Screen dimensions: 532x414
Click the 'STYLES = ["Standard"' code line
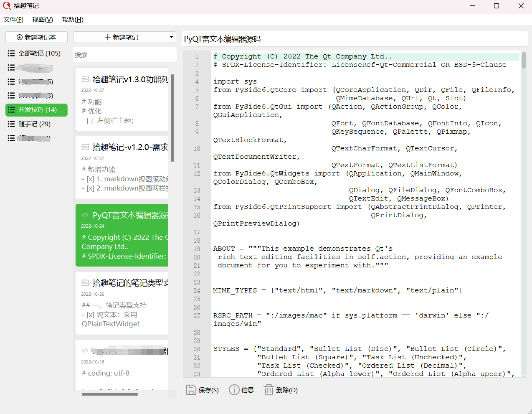coord(359,349)
